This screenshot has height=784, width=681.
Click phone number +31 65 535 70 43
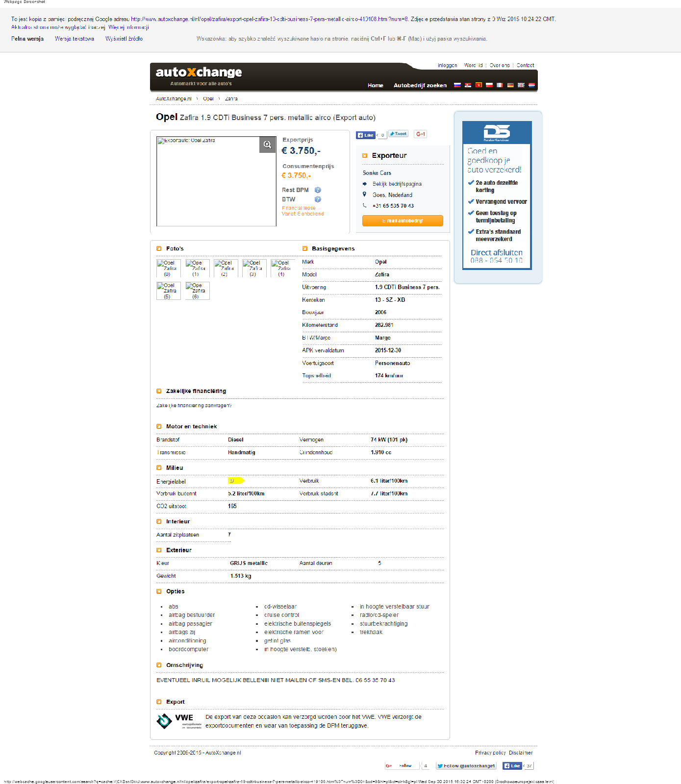click(x=393, y=206)
